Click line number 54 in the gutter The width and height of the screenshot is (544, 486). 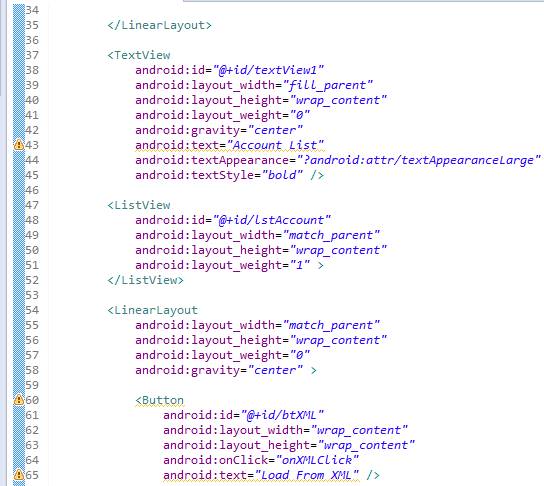tap(32, 310)
